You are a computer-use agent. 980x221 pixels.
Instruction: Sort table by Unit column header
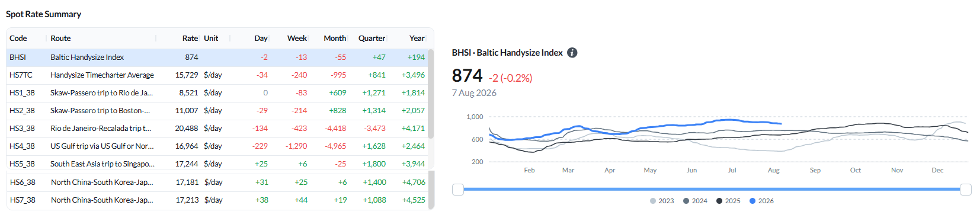pyautogui.click(x=211, y=39)
